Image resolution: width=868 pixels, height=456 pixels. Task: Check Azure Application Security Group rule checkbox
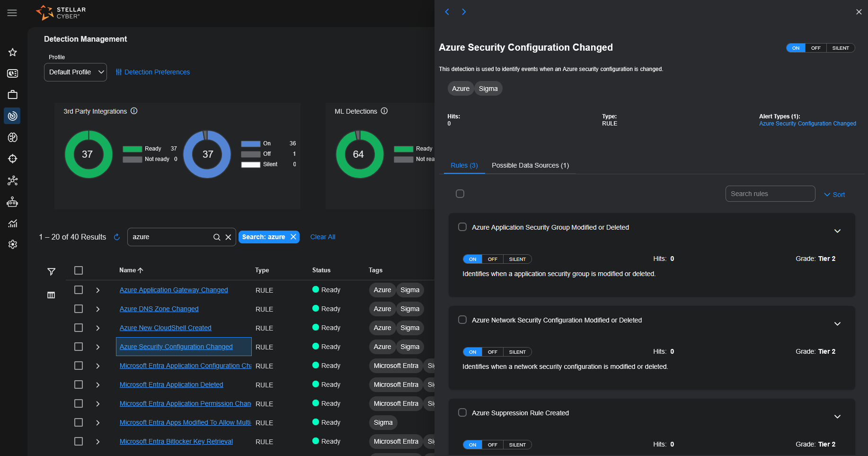point(462,227)
